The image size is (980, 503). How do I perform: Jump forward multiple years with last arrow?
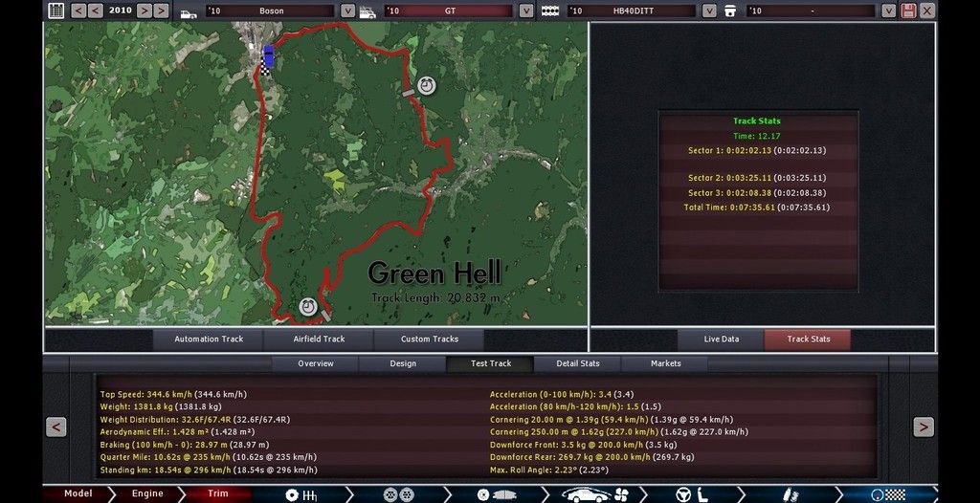click(x=161, y=11)
